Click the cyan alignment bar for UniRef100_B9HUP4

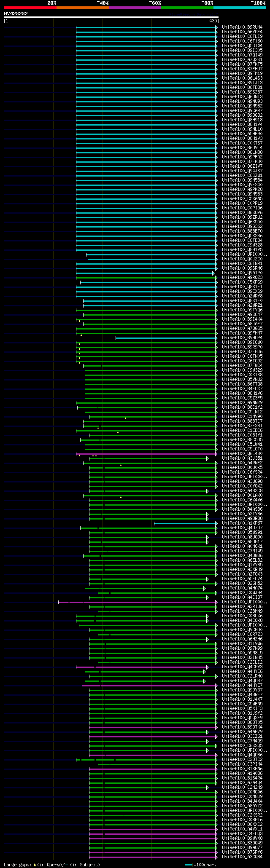166,338
